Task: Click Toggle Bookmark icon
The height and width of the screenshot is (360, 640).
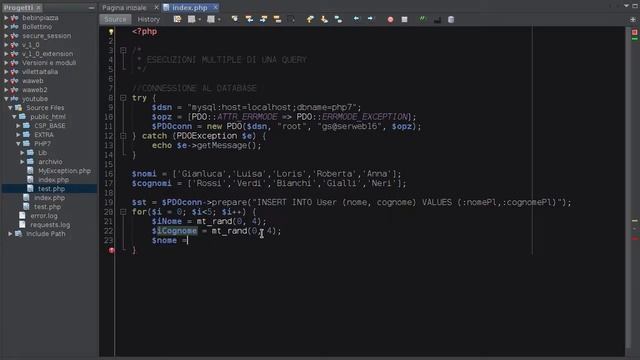Action: pos(338,19)
